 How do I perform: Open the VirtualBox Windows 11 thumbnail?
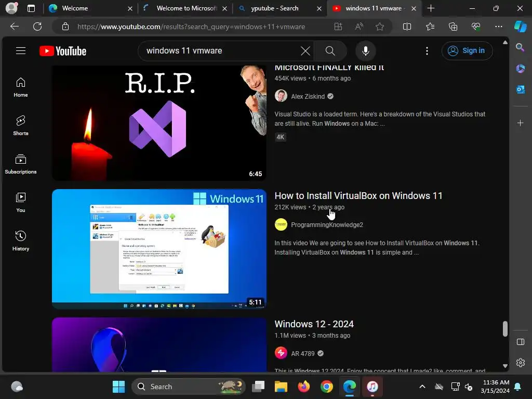tap(159, 249)
